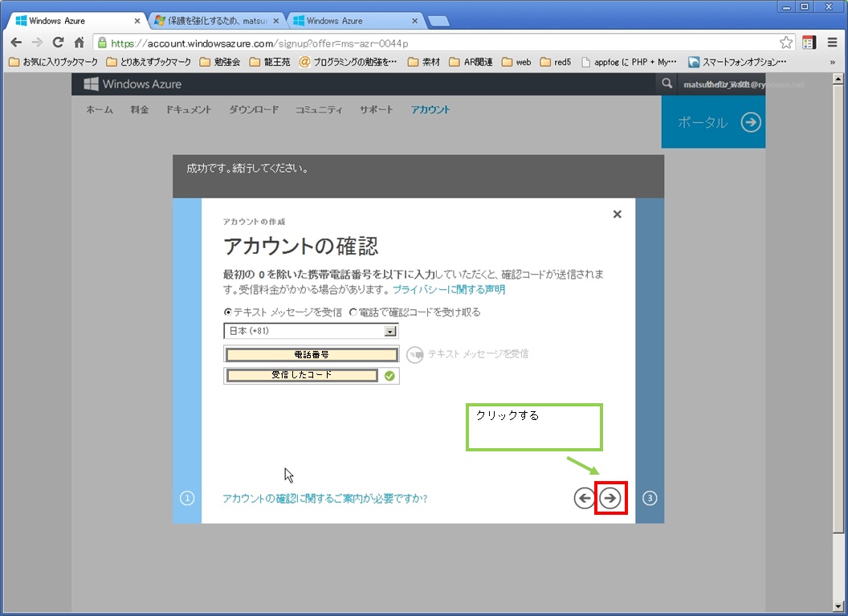The image size is (848, 616).
Task: Go to ドキュメント in Azure navigation
Action: [189, 110]
